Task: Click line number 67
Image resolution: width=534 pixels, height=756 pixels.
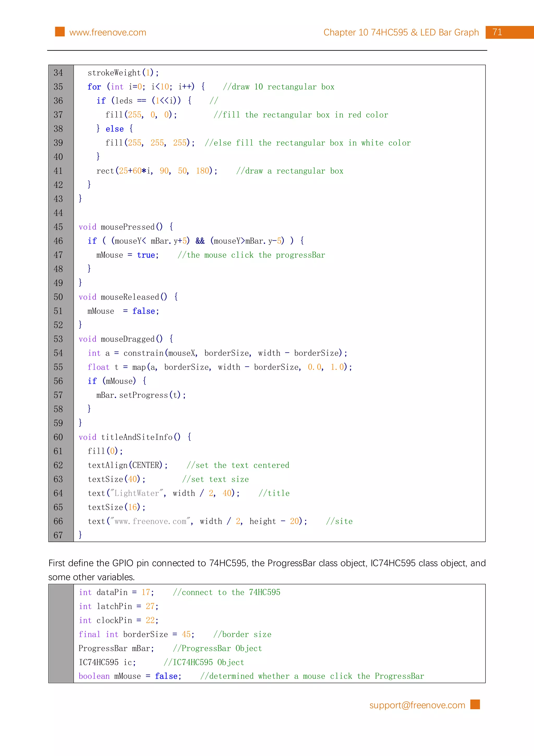Action: pyautogui.click(x=58, y=535)
